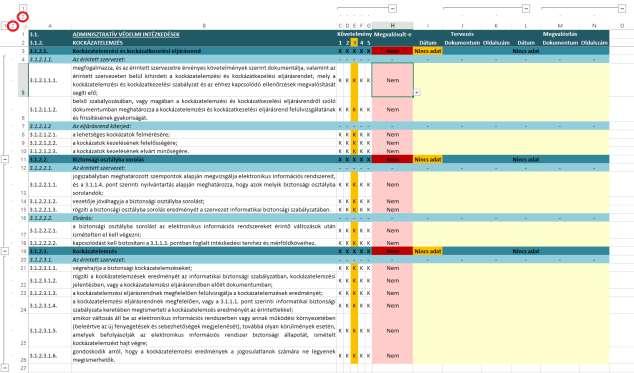Click Nincs adat in column L row 3
634x373 pixels.
pos(526,51)
